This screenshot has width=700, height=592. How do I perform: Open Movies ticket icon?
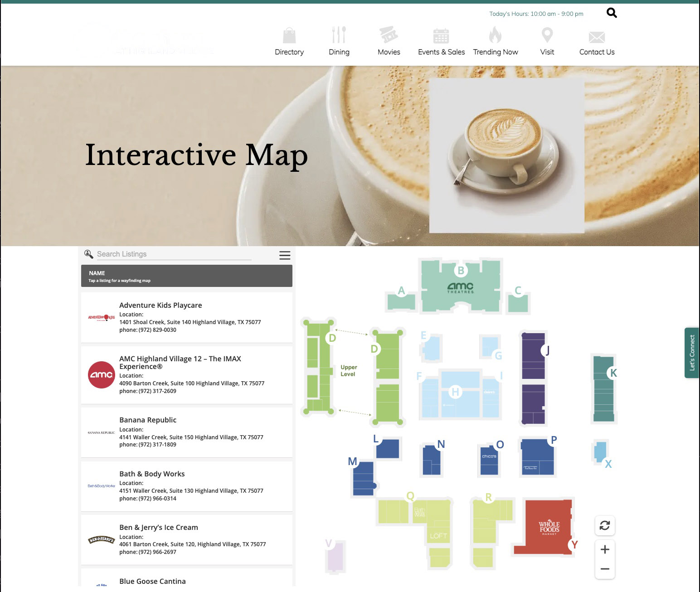coord(389,35)
